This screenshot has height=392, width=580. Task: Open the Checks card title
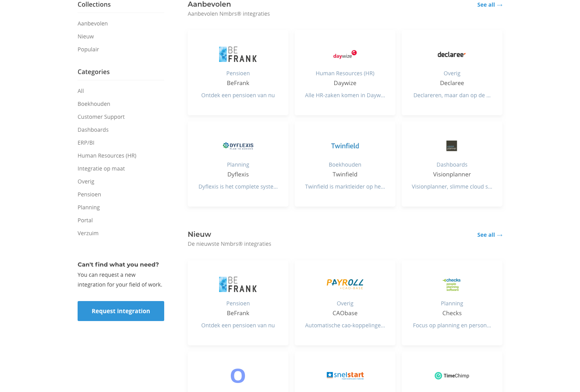pos(452,313)
